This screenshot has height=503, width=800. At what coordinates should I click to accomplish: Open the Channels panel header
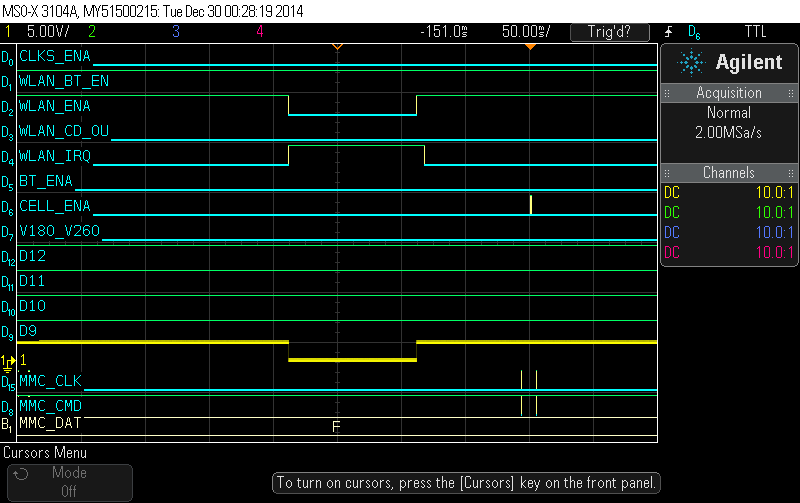coord(729,172)
